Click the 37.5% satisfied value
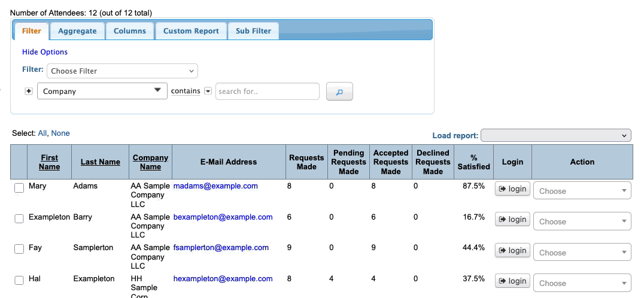644x298 pixels. pyautogui.click(x=473, y=279)
